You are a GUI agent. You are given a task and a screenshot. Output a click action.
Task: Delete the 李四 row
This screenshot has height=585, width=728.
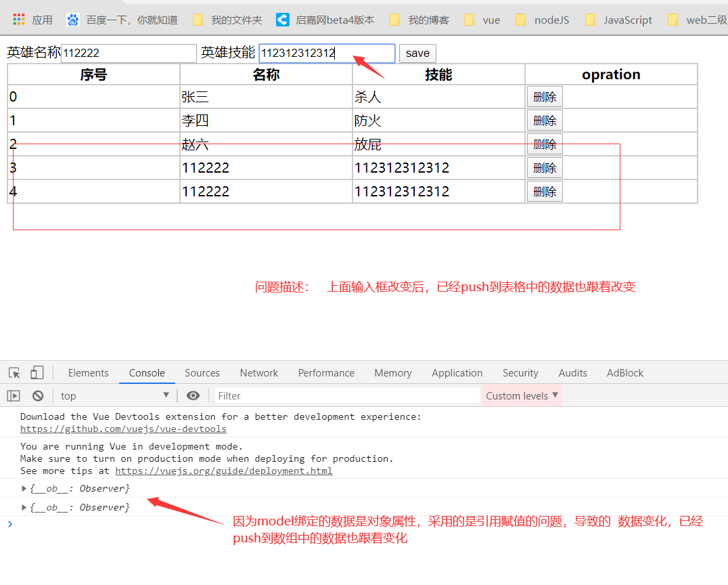(545, 121)
